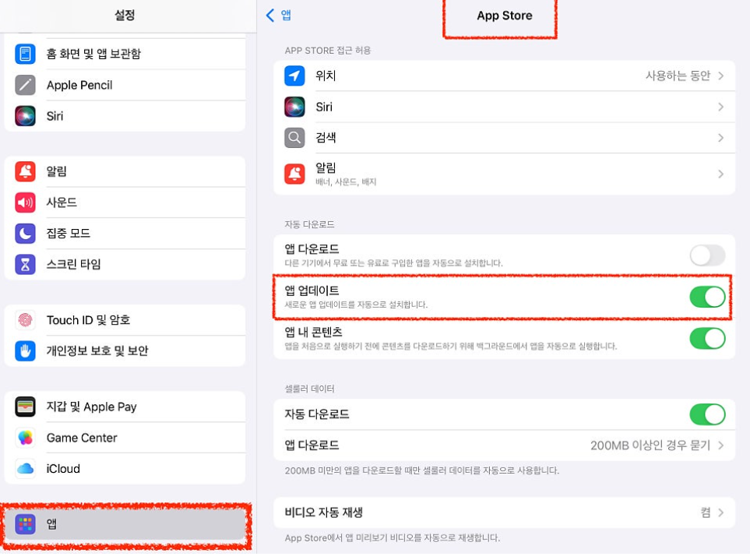The height and width of the screenshot is (560, 750).
Task: Select Game Center in sidebar
Action: (x=125, y=438)
